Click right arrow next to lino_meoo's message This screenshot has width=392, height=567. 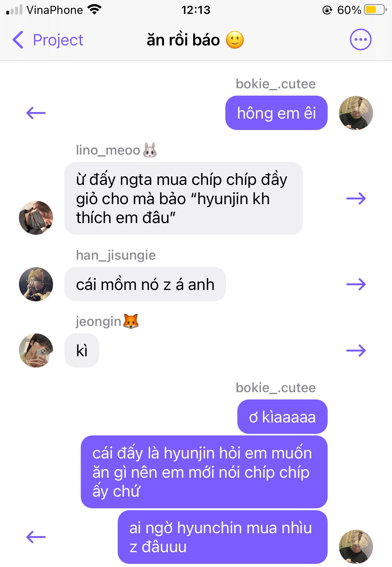(356, 198)
